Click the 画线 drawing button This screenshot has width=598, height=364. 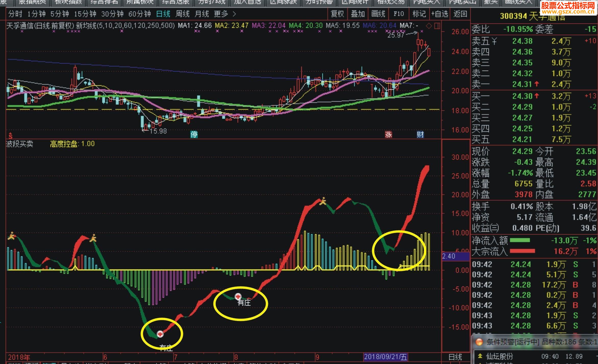point(378,14)
